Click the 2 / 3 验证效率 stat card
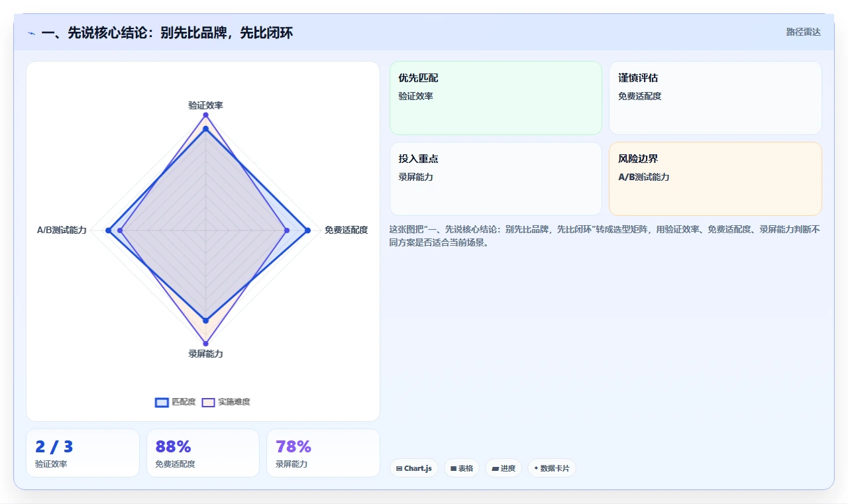 pos(83,453)
